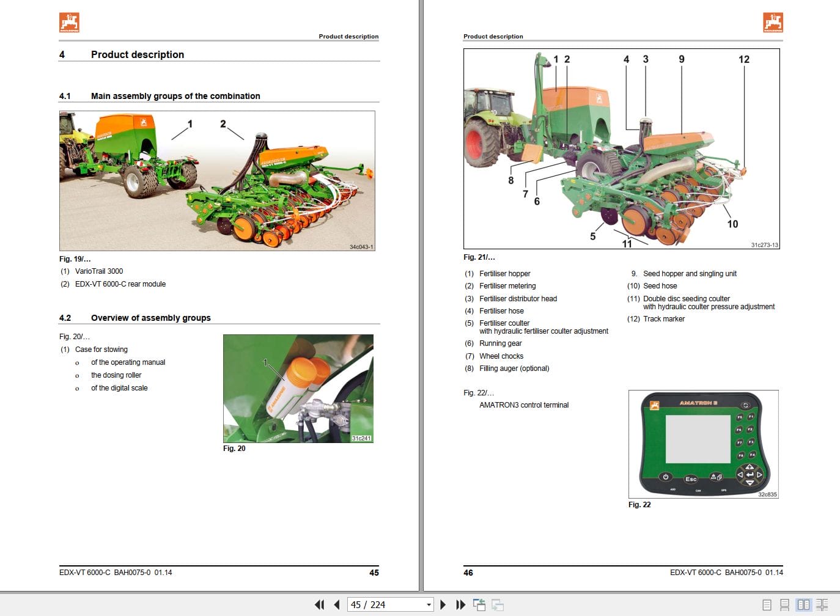The width and height of the screenshot is (840, 616).
Task: Click heading '4.2 Overview of assembly groups'
Action: click(135, 318)
